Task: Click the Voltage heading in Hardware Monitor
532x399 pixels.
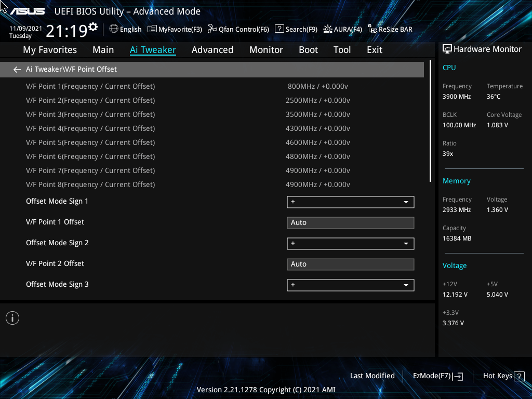Action: [x=455, y=265]
